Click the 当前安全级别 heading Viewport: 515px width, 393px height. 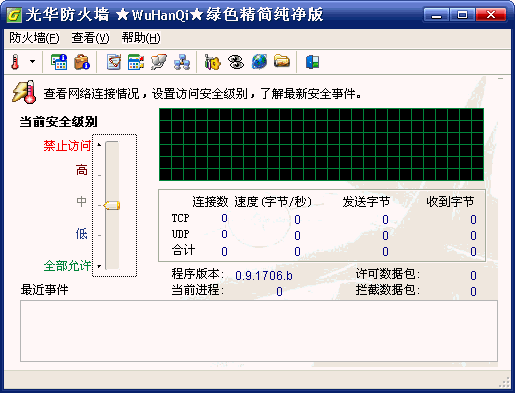coord(58,122)
